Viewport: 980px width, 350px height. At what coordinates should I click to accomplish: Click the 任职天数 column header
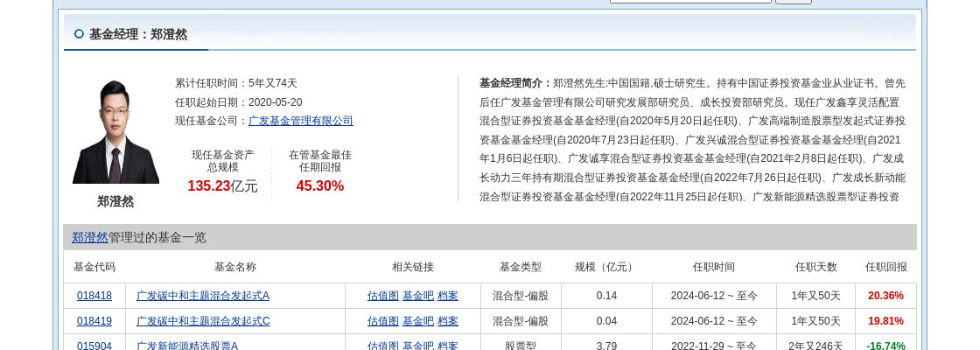[815, 267]
